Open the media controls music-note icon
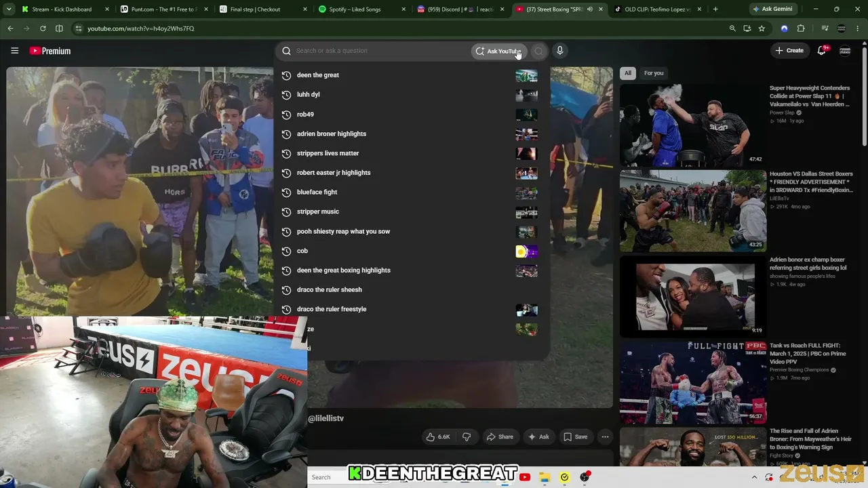868x488 pixels. (825, 28)
